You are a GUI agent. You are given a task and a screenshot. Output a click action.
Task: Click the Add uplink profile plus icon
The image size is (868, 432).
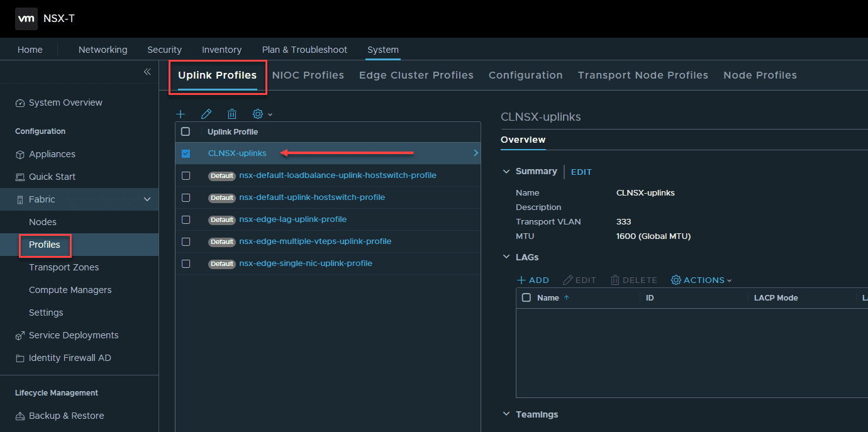[181, 114]
